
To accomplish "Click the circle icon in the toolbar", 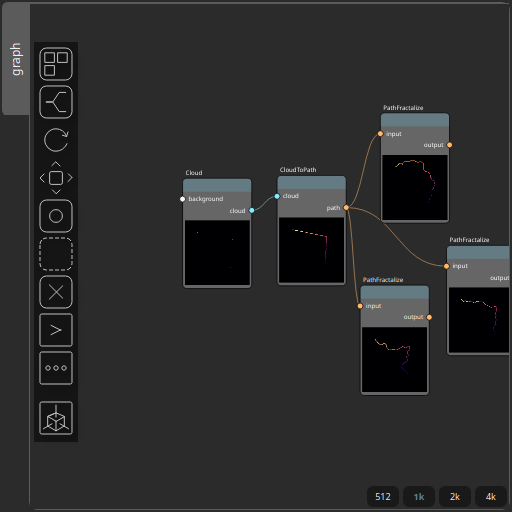I will click(x=56, y=216).
